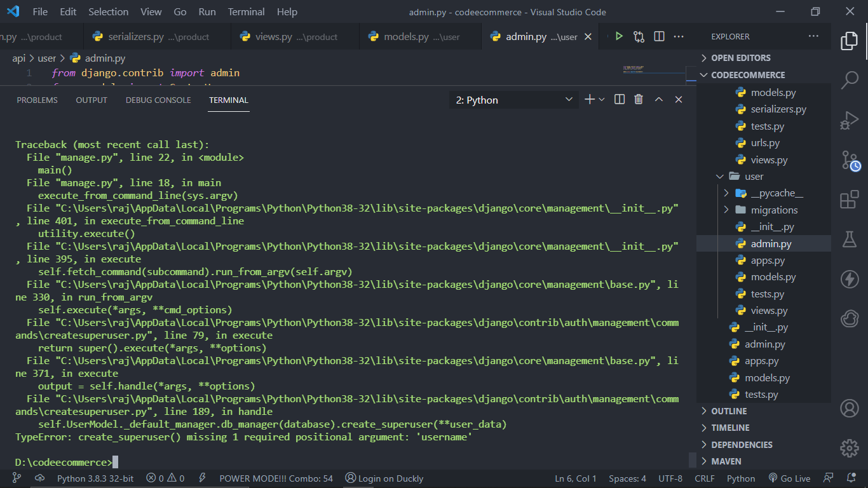Select Python 3.8.3 32-bit interpreter
The width and height of the screenshot is (868, 488).
pyautogui.click(x=95, y=478)
